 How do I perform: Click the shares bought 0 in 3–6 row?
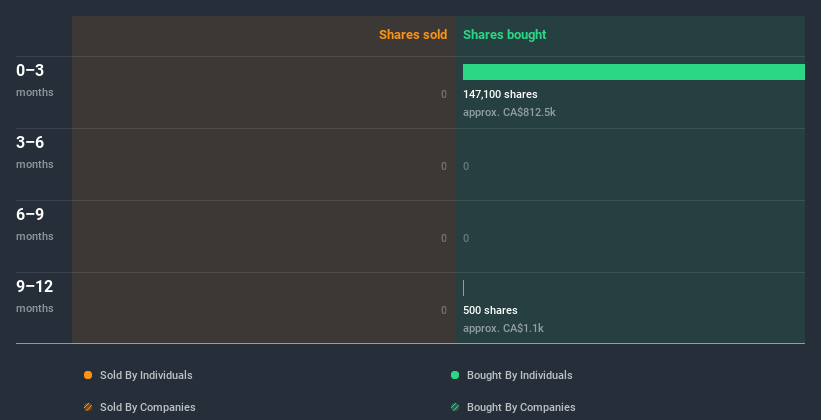coord(466,166)
